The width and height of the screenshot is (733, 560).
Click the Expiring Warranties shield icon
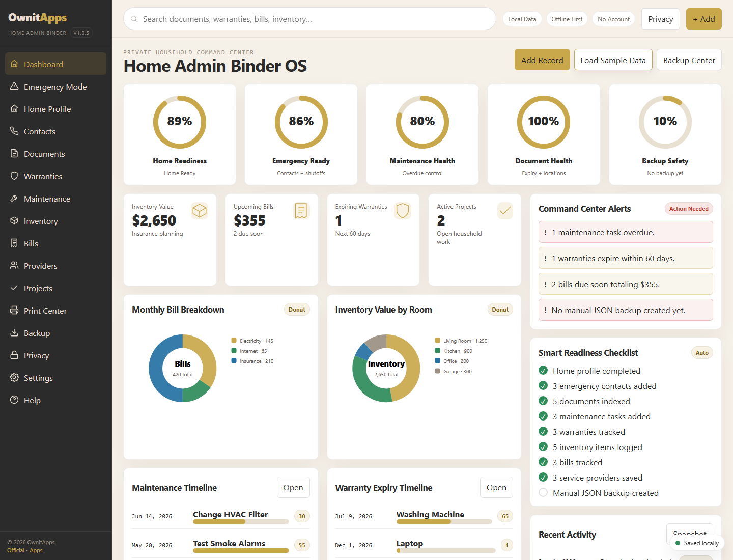(403, 211)
